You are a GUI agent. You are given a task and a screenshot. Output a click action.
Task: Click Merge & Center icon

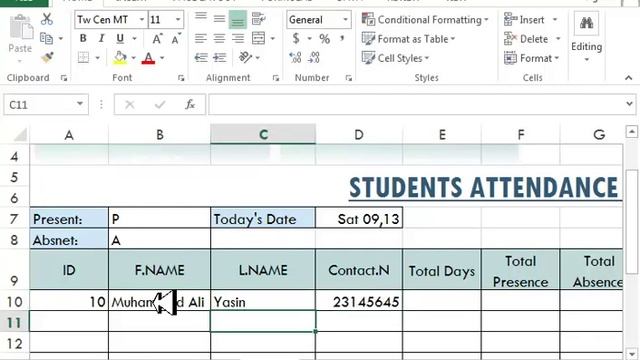(x=259, y=38)
